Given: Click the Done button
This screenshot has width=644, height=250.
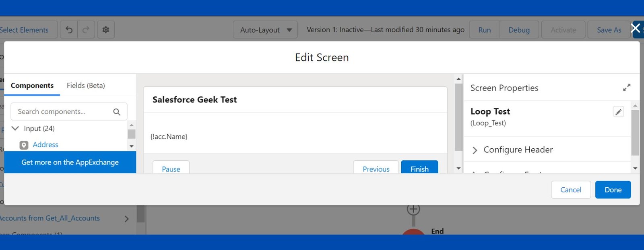Looking at the screenshot, I should [613, 190].
